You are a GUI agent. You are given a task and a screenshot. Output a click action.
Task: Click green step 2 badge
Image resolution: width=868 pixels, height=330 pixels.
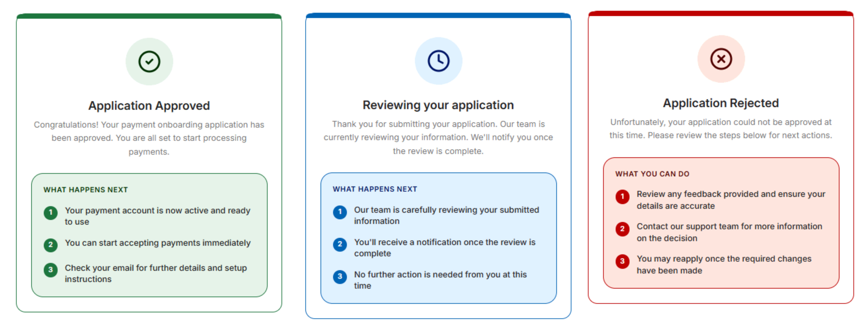pos(51,245)
